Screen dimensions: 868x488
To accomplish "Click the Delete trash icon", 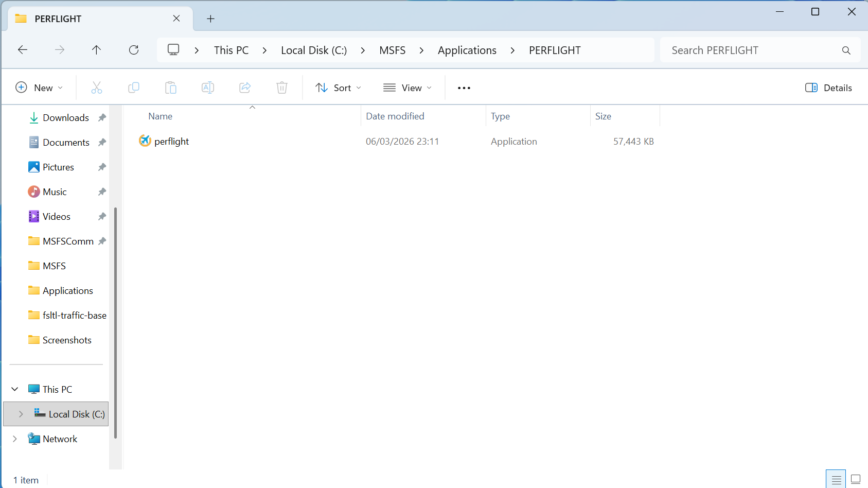I will pos(282,88).
